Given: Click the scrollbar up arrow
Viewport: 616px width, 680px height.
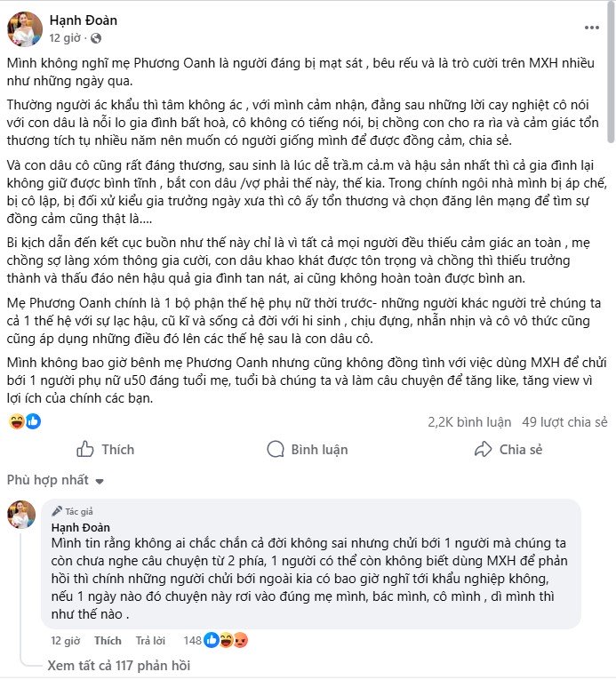Looking at the screenshot, I should tap(610, 5).
